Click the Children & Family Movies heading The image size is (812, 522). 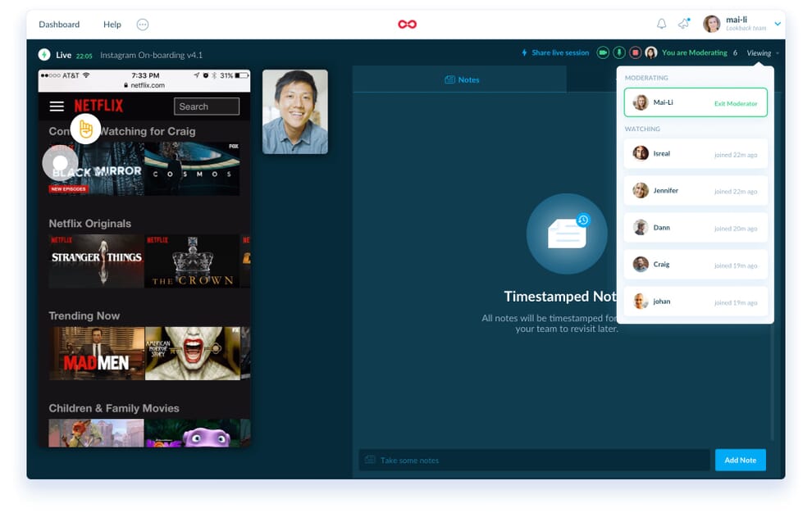coord(114,408)
